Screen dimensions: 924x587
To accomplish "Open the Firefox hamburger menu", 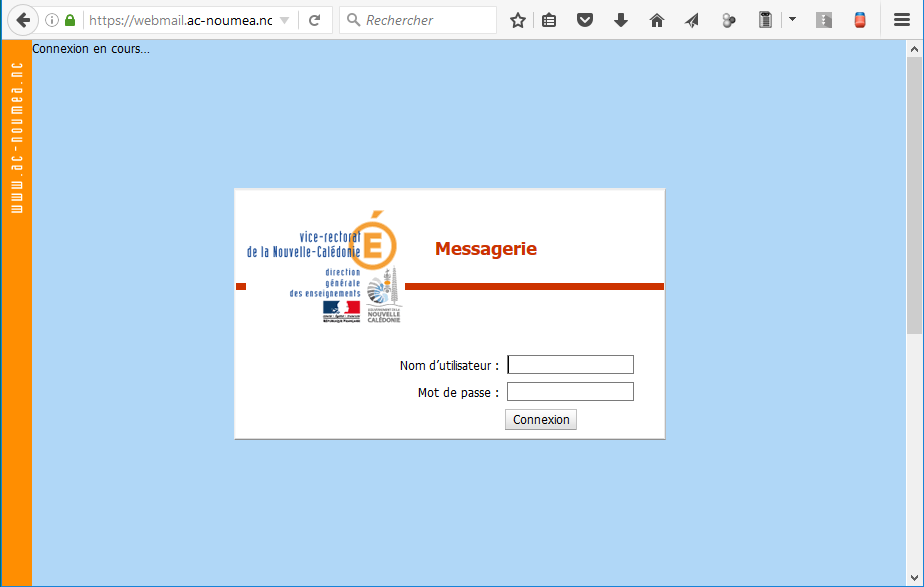I will 901,20.
